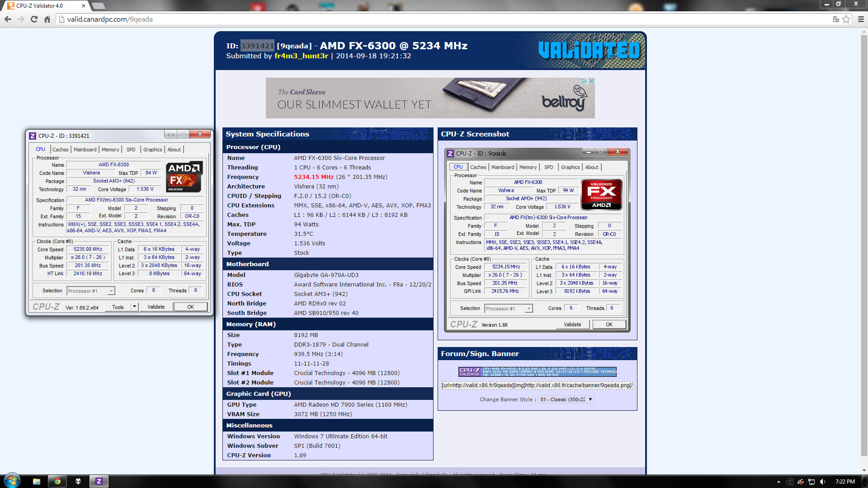Click Core Voltage 1.536 V field in CPU-Z
This screenshot has width=868, height=488.
pyautogui.click(x=145, y=189)
